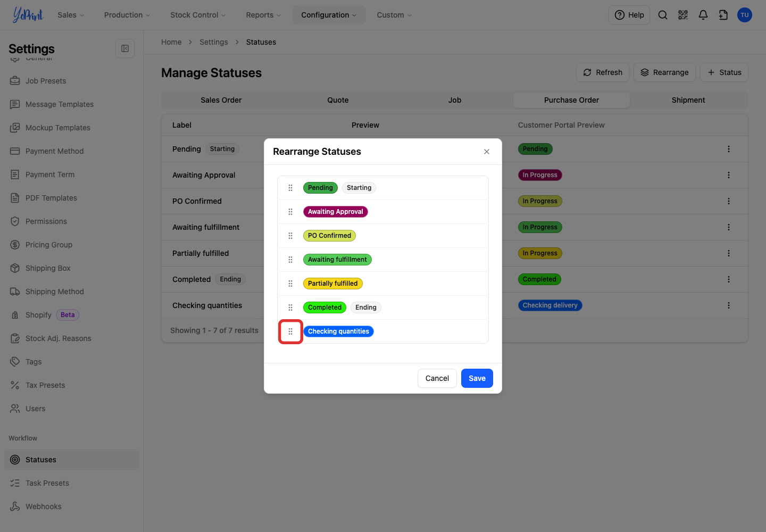The height and width of the screenshot is (532, 766).
Task: Expand the Custom dropdown menu
Action: (x=394, y=15)
